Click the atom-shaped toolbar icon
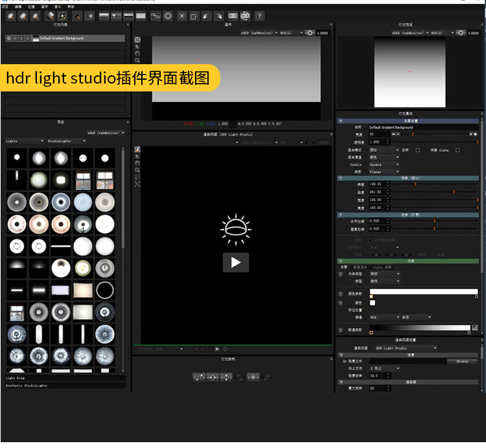 (168, 16)
